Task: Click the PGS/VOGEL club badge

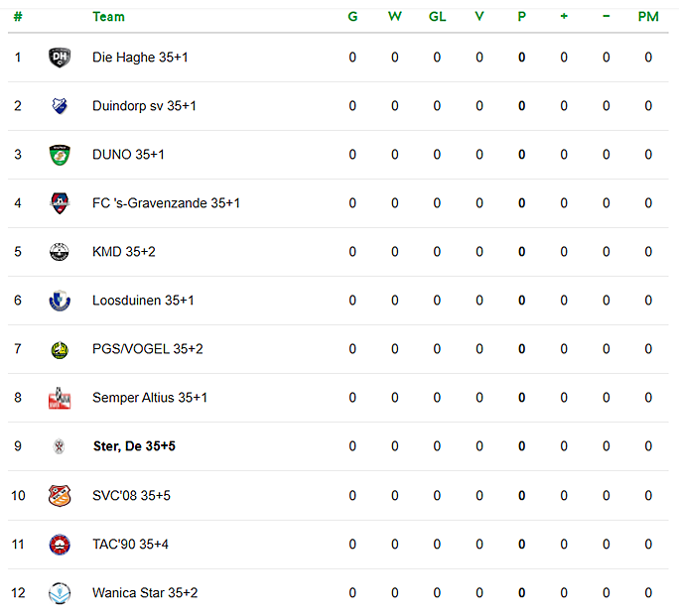Action: click(x=60, y=349)
